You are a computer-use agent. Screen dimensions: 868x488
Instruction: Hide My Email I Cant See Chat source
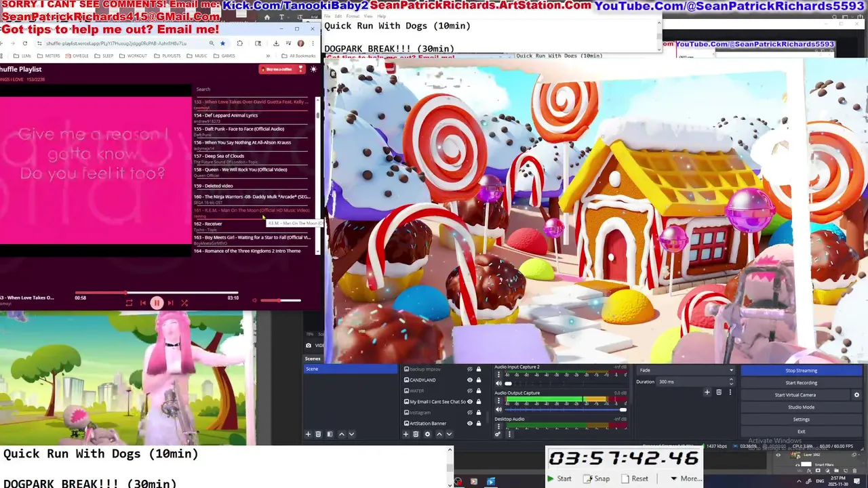[x=470, y=402]
